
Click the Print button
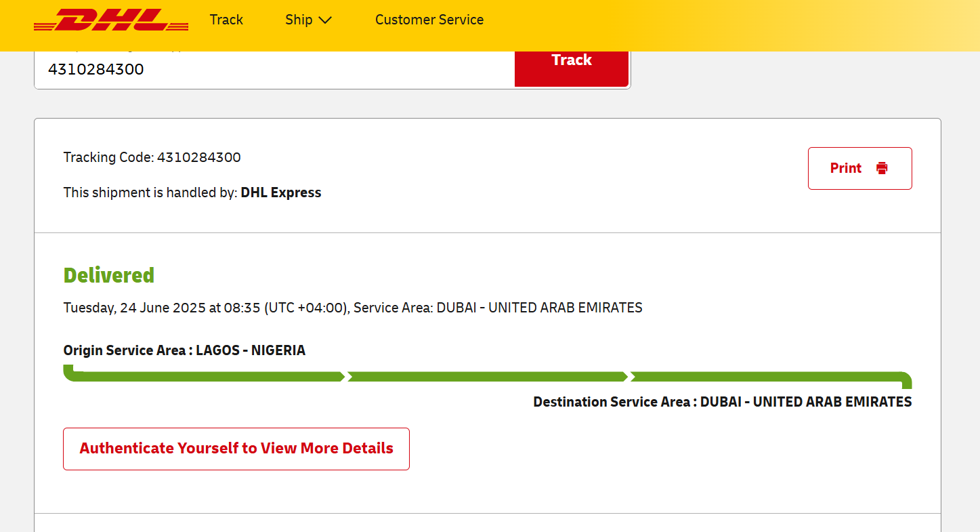859,168
